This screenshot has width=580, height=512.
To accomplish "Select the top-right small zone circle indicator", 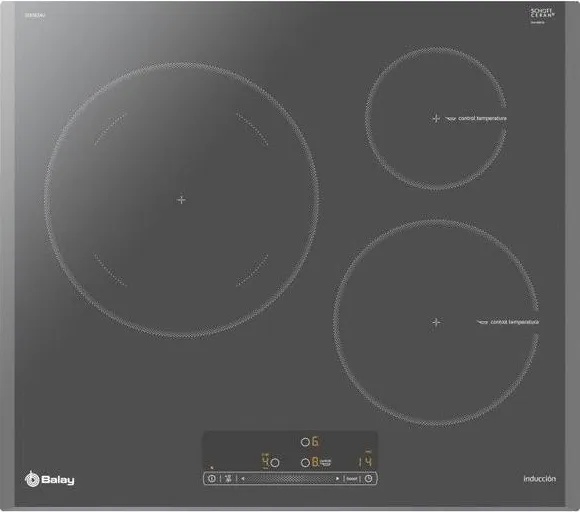I will (305, 442).
